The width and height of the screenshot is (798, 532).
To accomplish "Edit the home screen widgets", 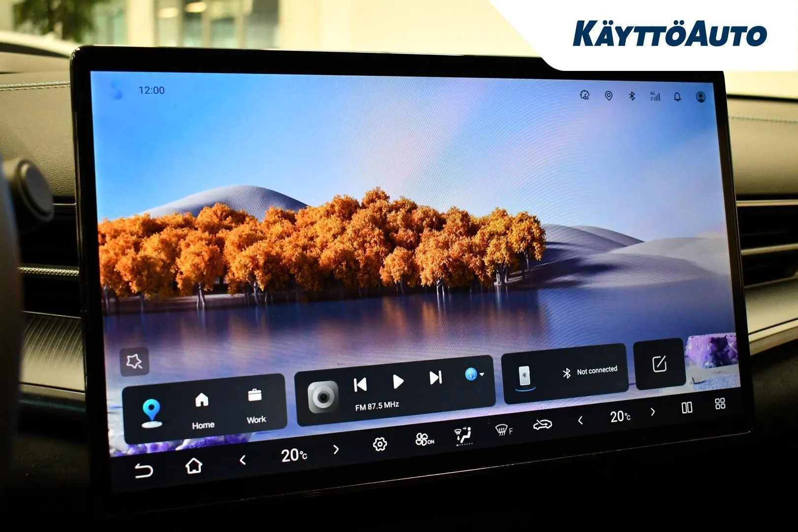I will pyautogui.click(x=659, y=364).
